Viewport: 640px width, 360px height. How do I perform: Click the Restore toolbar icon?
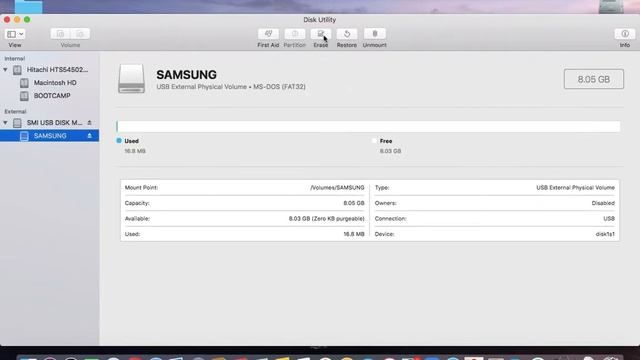click(347, 34)
